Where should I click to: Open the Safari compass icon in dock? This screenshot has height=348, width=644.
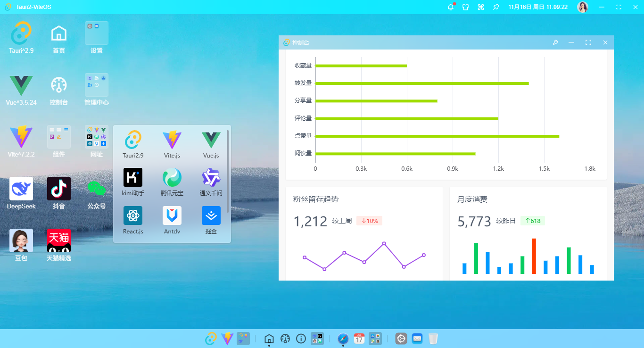(x=343, y=339)
